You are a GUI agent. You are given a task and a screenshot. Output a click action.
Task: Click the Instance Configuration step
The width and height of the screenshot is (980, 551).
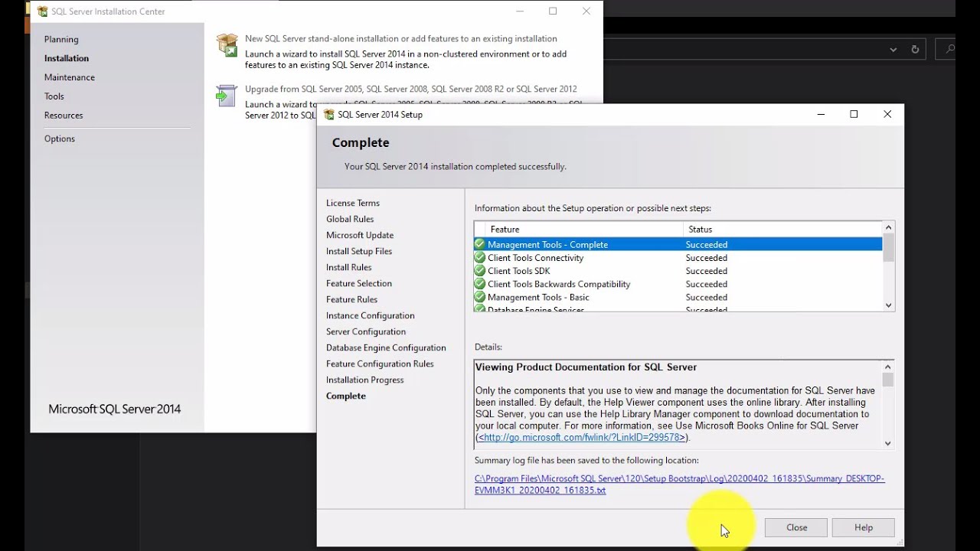tap(371, 315)
